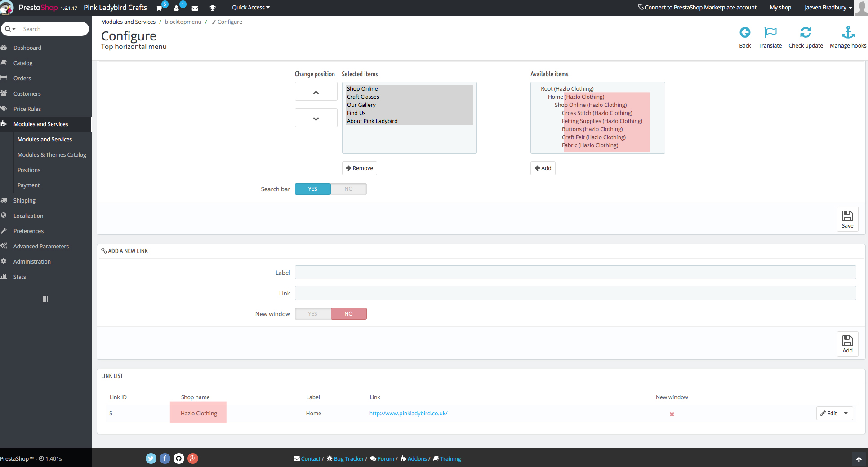Select Cross Stitch in Available items
Screen dimensions: 868x467
tap(597, 113)
